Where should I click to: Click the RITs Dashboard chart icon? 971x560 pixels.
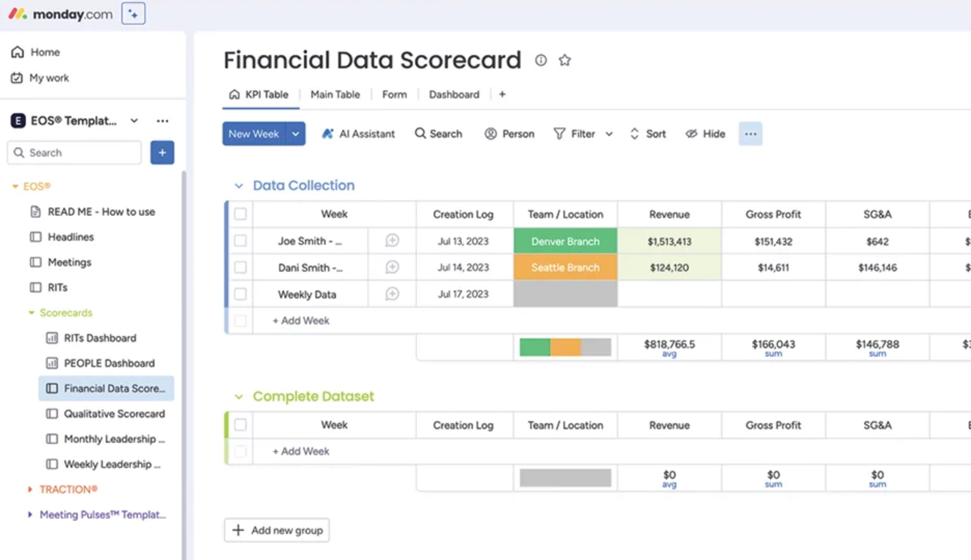click(52, 338)
